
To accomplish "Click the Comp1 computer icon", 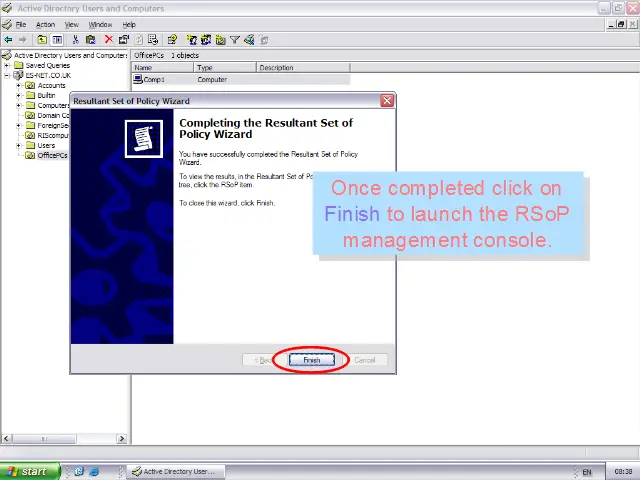I will point(138,79).
